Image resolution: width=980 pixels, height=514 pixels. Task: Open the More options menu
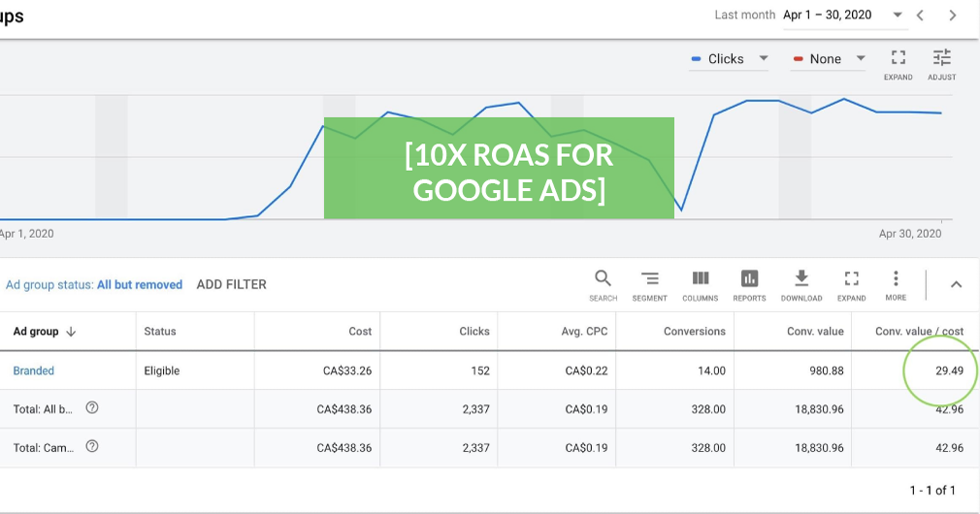[896, 279]
